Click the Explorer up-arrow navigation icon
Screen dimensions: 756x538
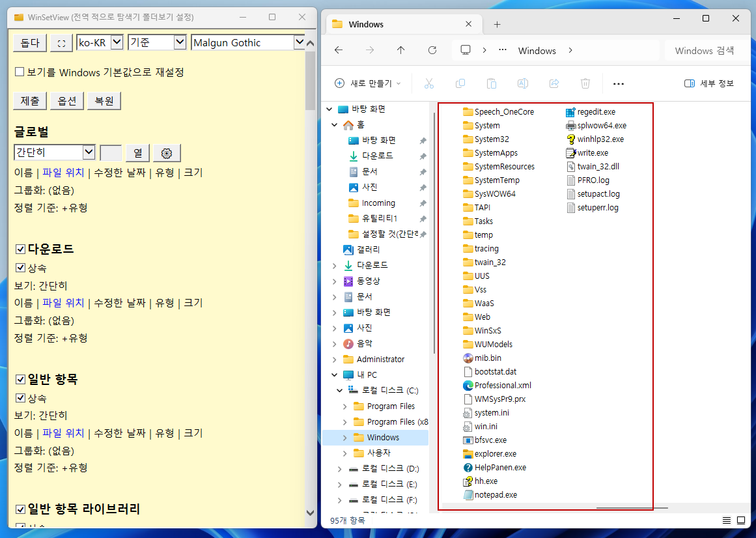[x=400, y=50]
